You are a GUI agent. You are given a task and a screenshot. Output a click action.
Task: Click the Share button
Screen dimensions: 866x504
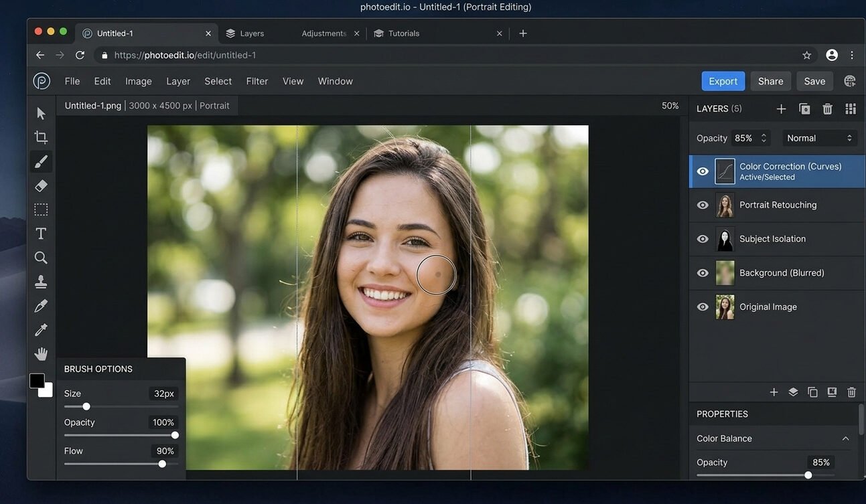click(771, 81)
